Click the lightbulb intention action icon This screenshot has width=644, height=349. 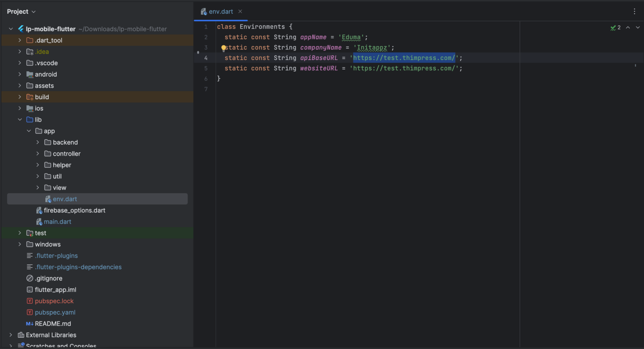click(x=224, y=47)
